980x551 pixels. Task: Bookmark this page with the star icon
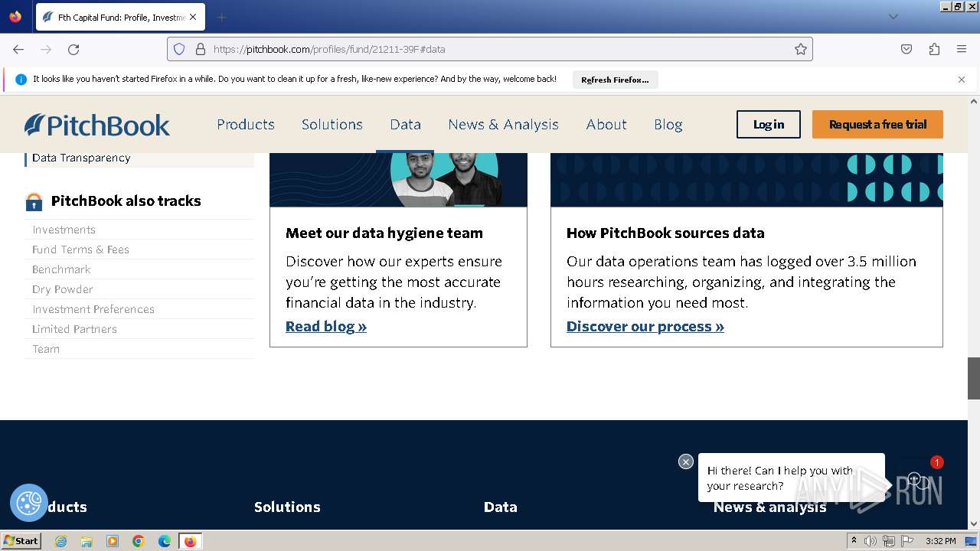pos(801,49)
